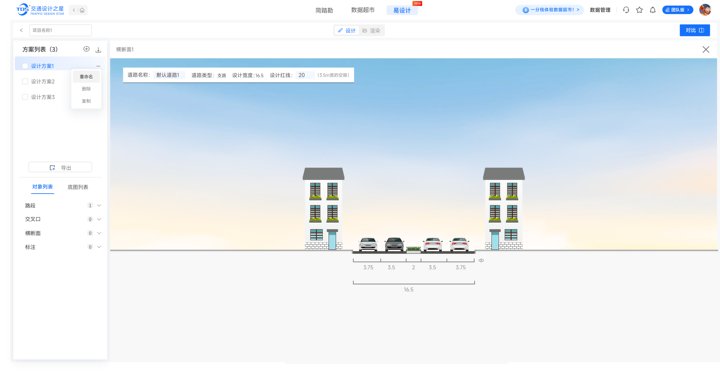Expand the 交叉口 list

pyautogui.click(x=99, y=219)
